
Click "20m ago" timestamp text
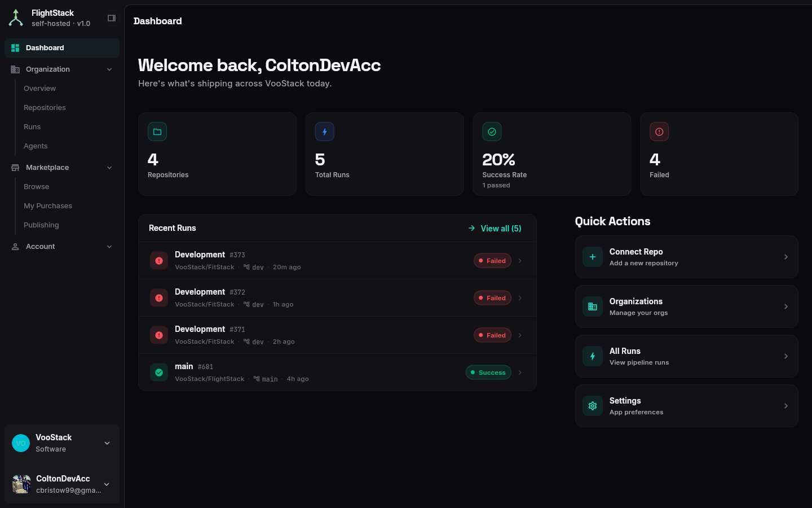286,267
